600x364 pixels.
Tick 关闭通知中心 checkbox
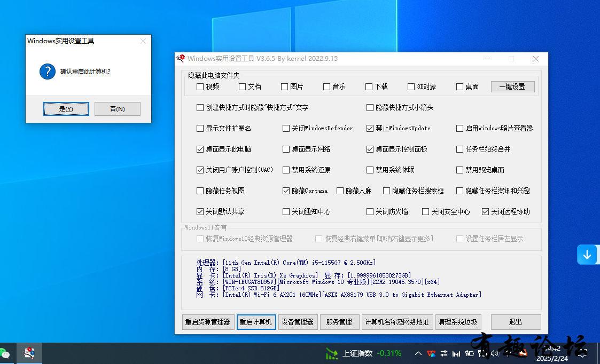pos(286,211)
